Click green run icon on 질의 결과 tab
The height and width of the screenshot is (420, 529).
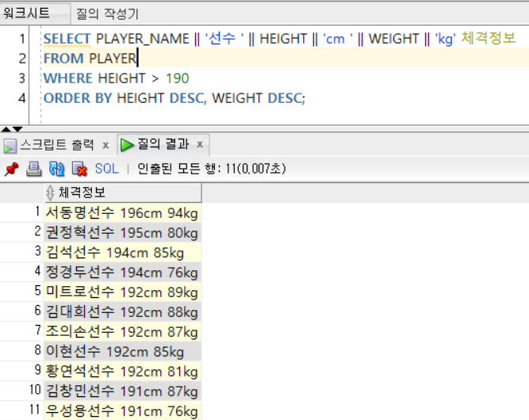click(x=127, y=145)
